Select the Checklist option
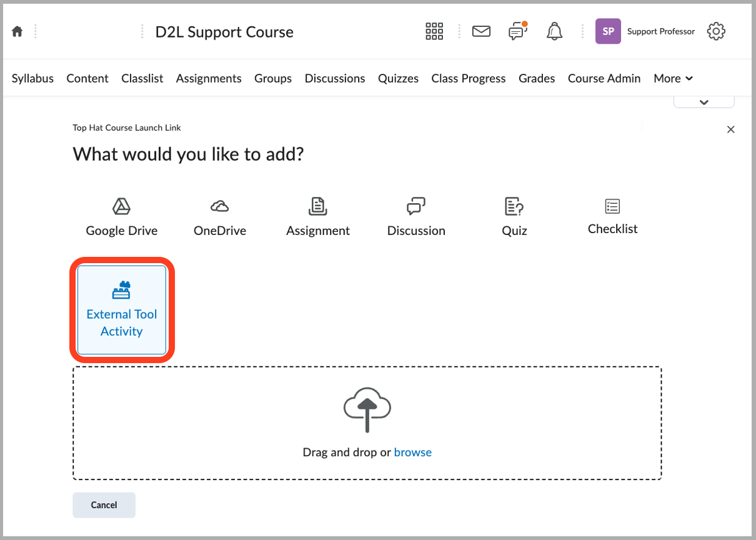The image size is (756, 540). click(x=612, y=216)
